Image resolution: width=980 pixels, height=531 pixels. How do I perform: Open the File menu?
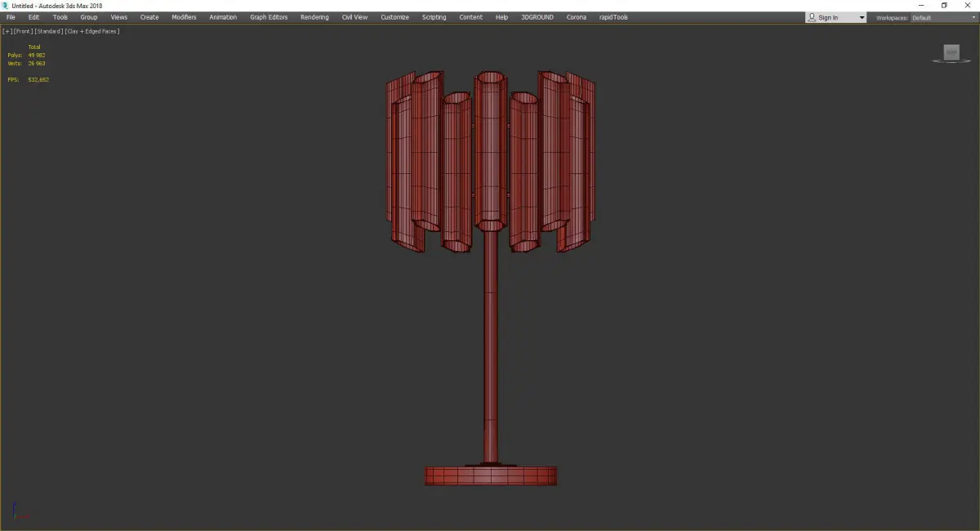click(x=11, y=17)
